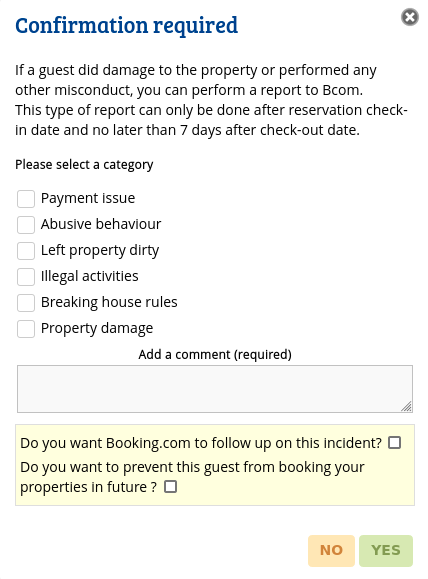Image resolution: width=428 pixels, height=579 pixels.
Task: Select the Left property dirty checkbox
Action: 26,251
